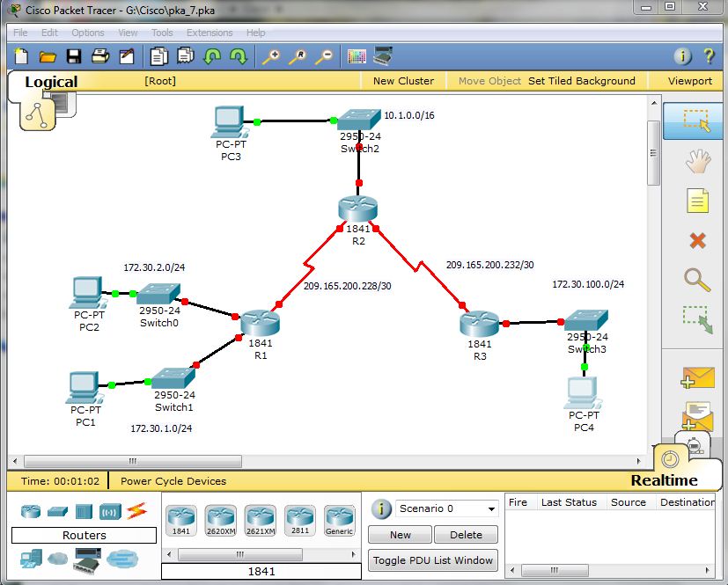
Task: Pick the 2620XM router model
Action: click(x=221, y=521)
